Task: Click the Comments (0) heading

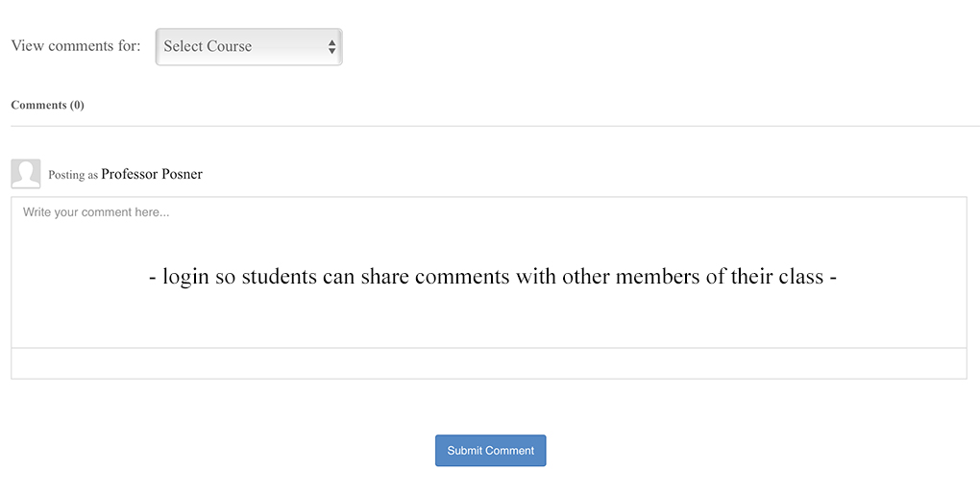Action: (x=47, y=105)
